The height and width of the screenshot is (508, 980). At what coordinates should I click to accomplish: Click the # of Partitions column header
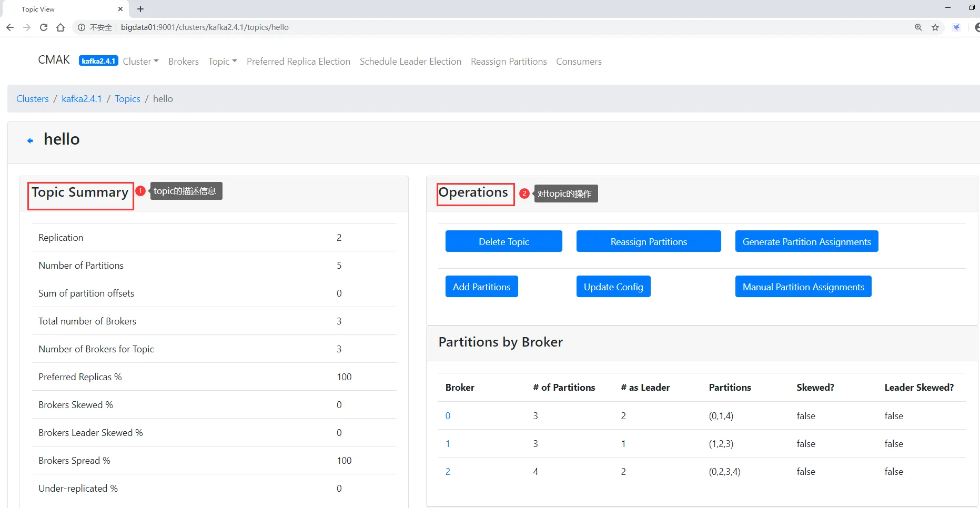564,388
